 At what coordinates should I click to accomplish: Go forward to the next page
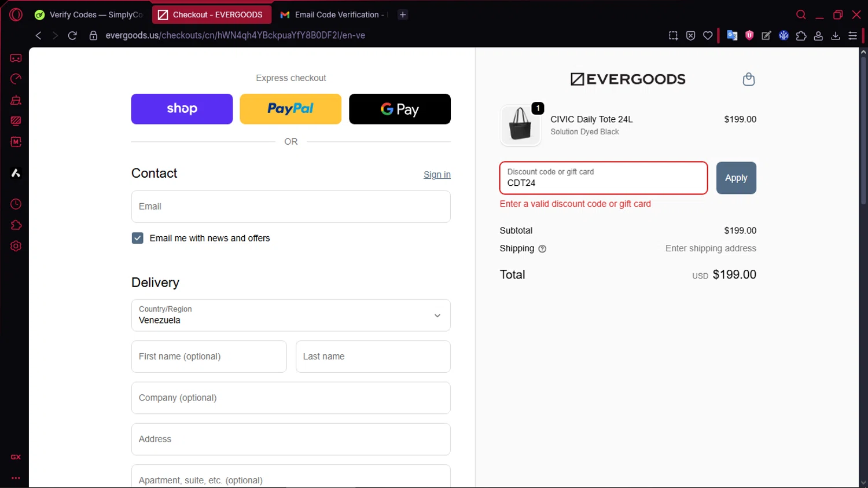pyautogui.click(x=55, y=35)
